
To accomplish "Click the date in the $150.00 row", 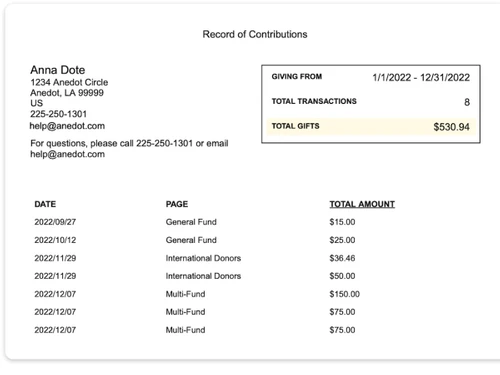I will click(x=55, y=294).
